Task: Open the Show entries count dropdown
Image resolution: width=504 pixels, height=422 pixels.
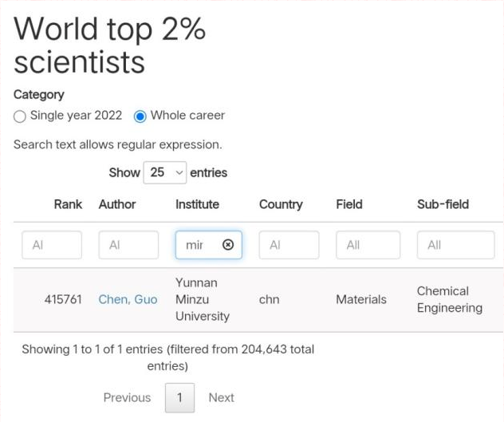Action: pyautogui.click(x=164, y=172)
